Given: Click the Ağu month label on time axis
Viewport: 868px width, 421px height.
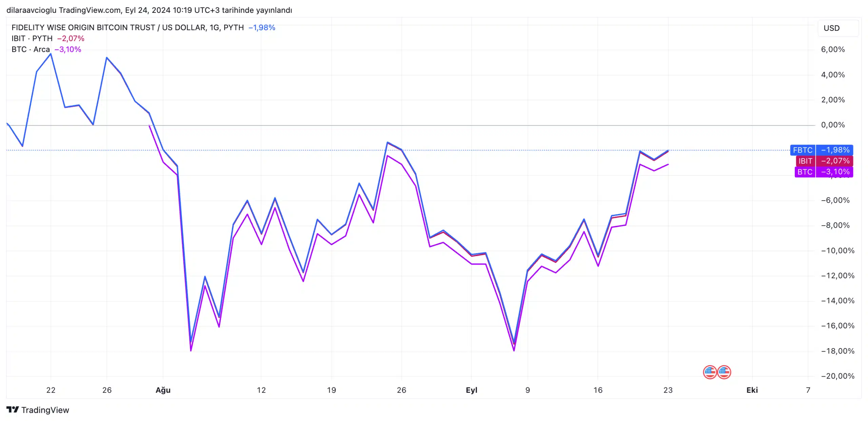Looking at the screenshot, I should tap(163, 390).
